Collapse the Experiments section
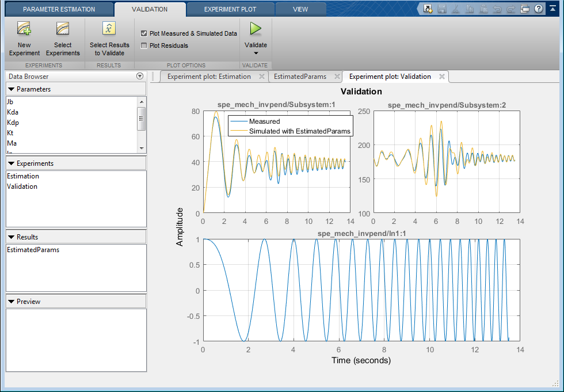Image resolution: width=564 pixels, height=392 pixels. click(11, 163)
